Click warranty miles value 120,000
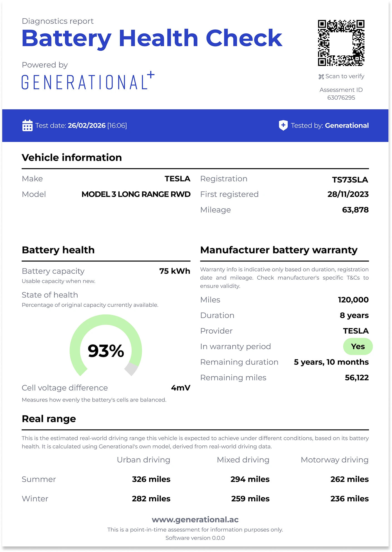Viewport: 392px width, 552px height. click(x=353, y=300)
